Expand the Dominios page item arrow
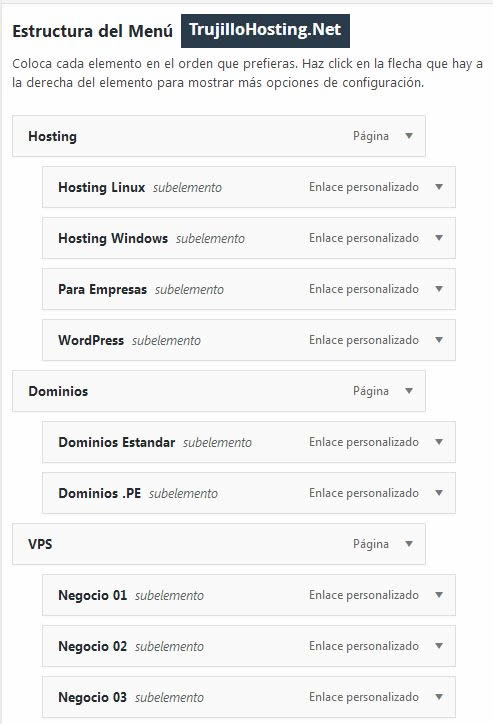This screenshot has width=493, height=724. click(409, 391)
